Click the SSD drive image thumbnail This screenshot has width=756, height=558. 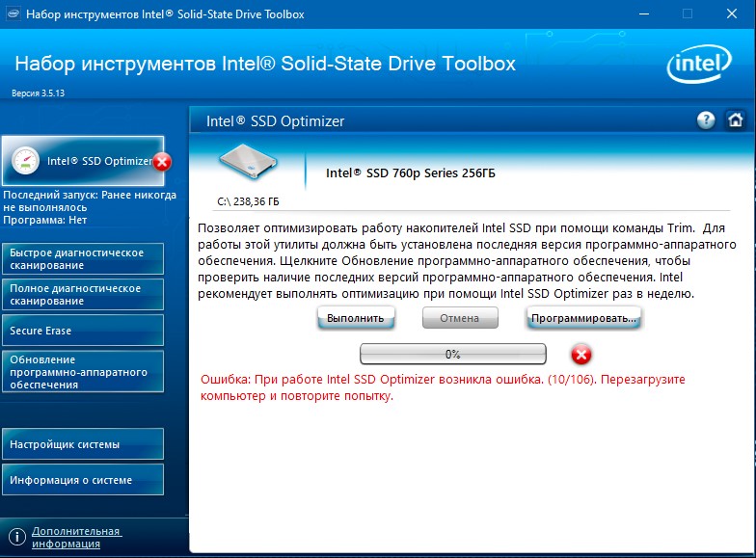249,162
